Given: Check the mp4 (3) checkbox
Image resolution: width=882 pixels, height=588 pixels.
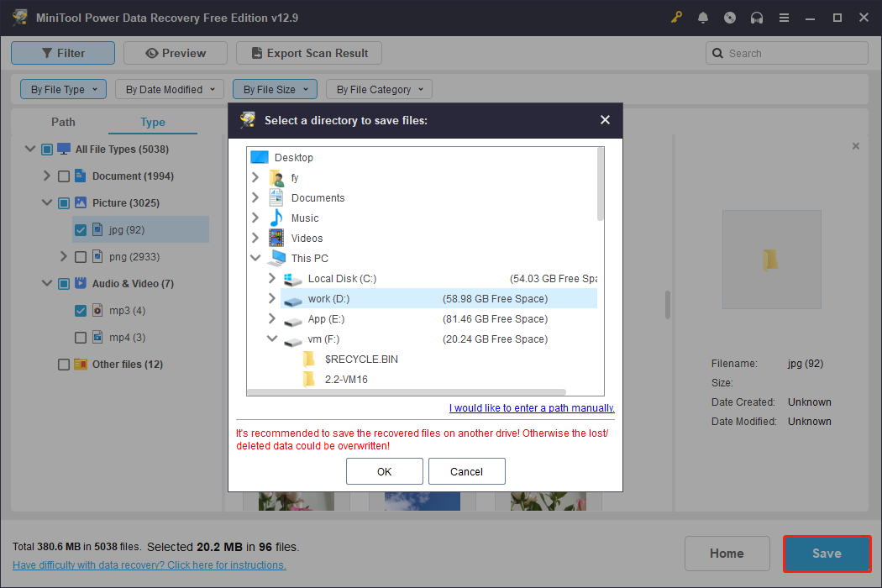Looking at the screenshot, I should click(81, 338).
